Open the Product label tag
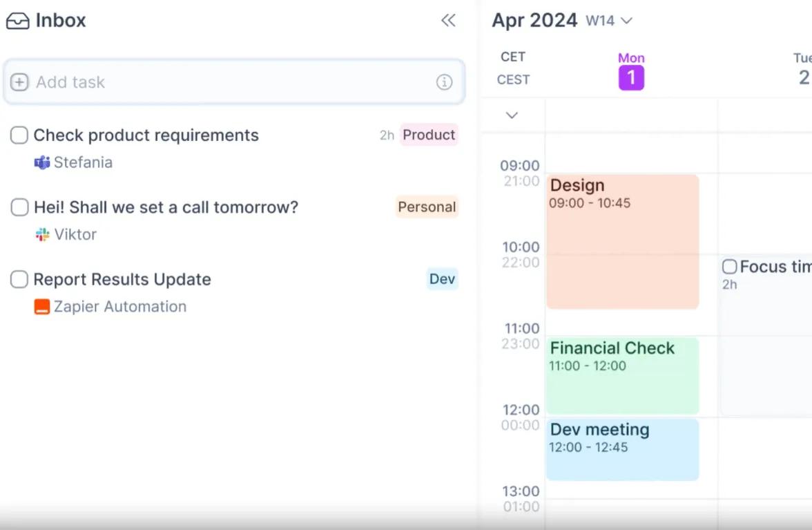 pos(429,135)
